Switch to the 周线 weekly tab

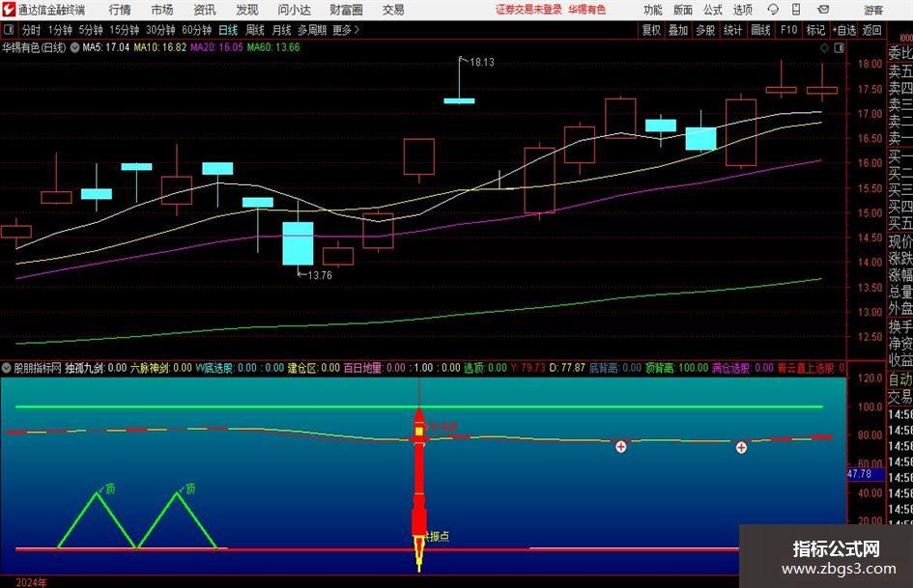point(254,30)
